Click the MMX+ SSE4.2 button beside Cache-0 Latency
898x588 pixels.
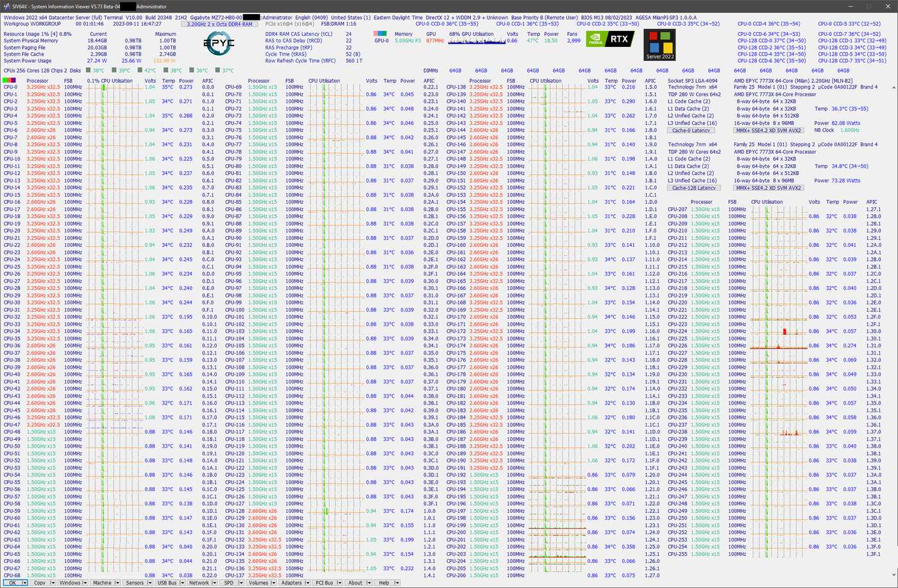pos(768,130)
